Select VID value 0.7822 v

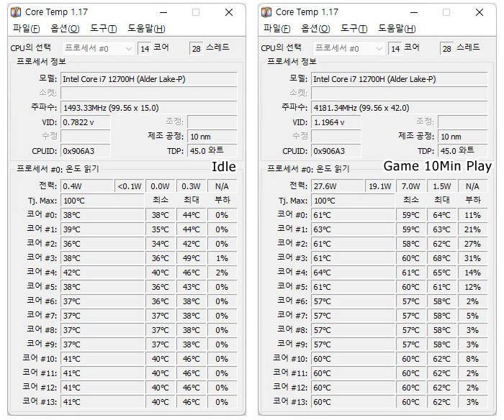tap(86, 122)
